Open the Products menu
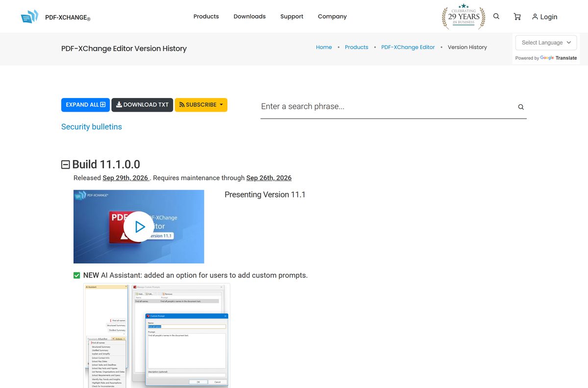The height and width of the screenshot is (388, 588). (x=206, y=16)
